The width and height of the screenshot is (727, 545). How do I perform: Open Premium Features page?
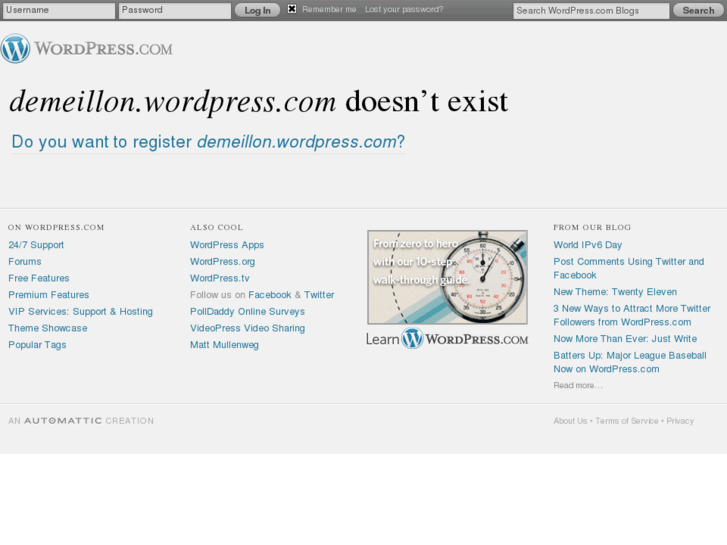pos(49,295)
